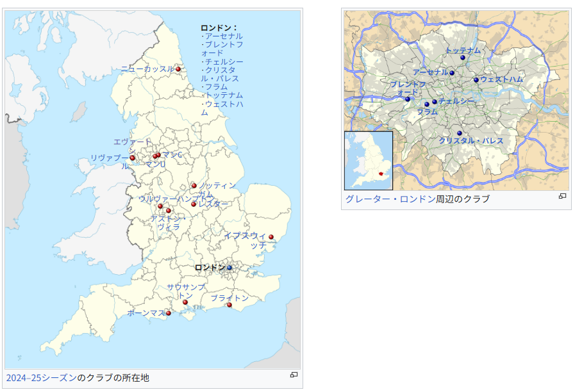575x392 pixels.
Task: Click ブレントフォード label on Greater London map
Action: pyautogui.click(x=408, y=88)
